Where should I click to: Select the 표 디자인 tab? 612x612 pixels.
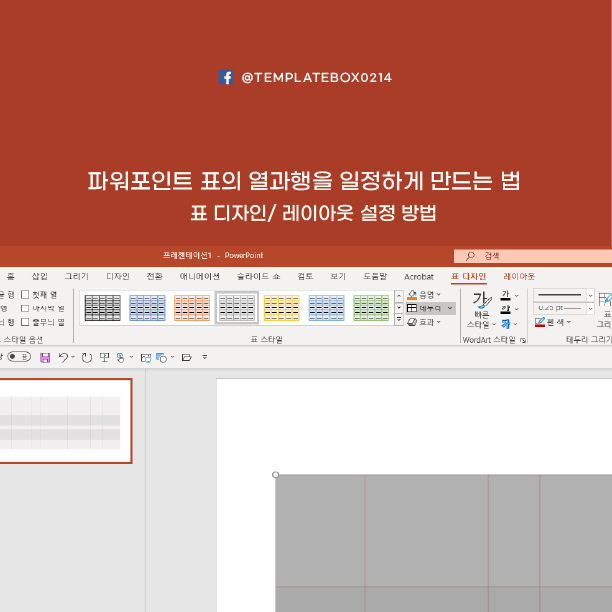[469, 276]
